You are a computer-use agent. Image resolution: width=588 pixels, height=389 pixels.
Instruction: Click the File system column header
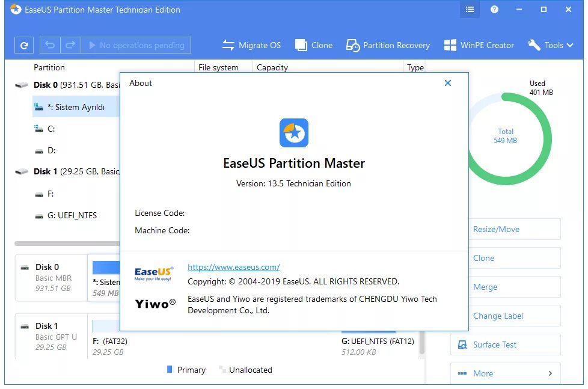click(x=218, y=67)
